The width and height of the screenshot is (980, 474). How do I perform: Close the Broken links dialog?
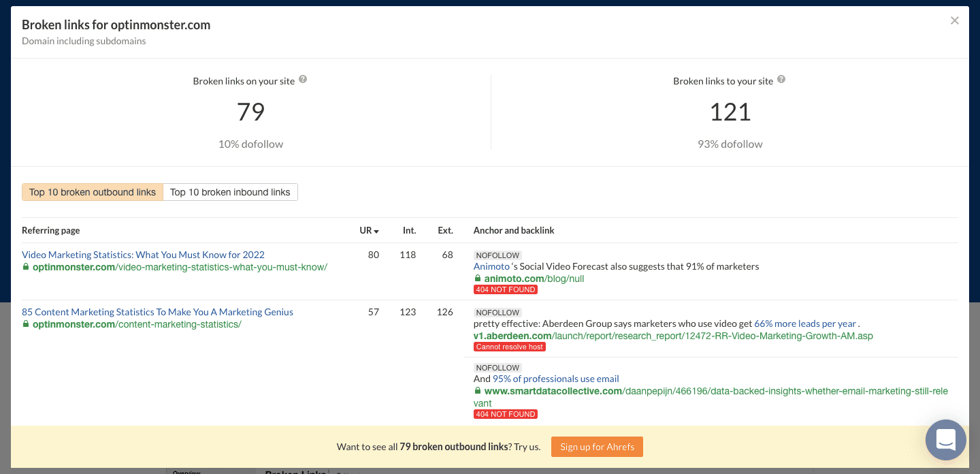(955, 20)
